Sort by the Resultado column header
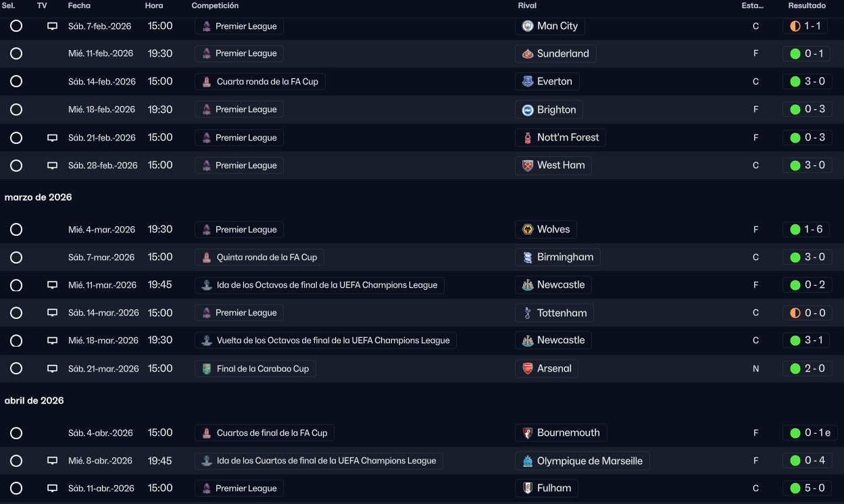 click(x=806, y=5)
